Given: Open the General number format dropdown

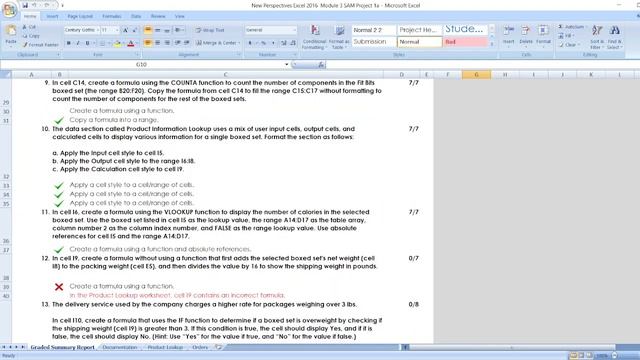Looking at the screenshot, I should coord(294,30).
